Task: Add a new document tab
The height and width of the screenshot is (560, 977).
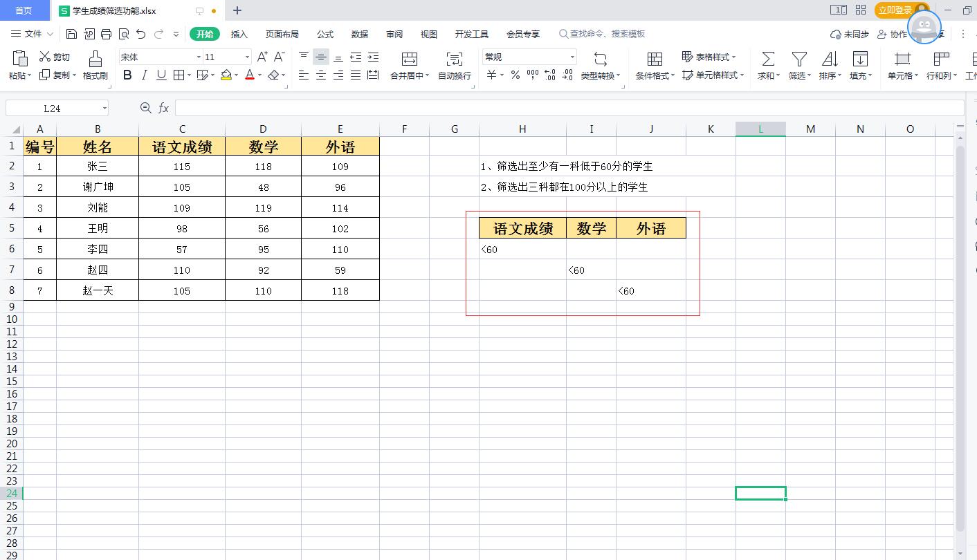Action: [237, 10]
